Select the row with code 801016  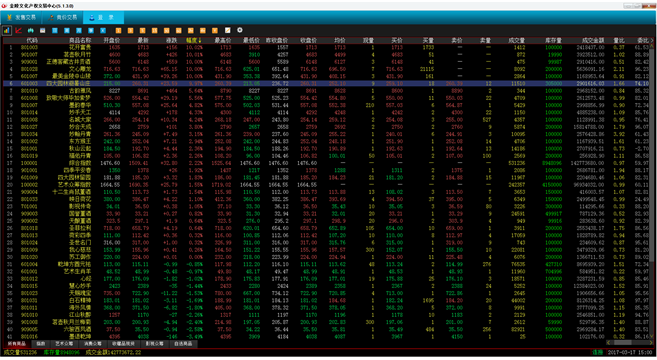pos(326,337)
